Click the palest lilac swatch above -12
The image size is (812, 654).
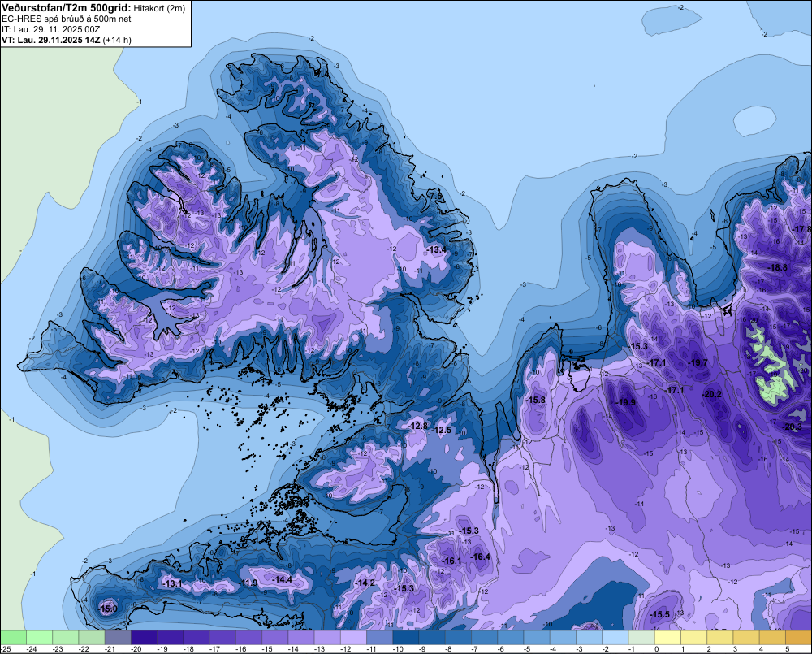tap(353, 637)
